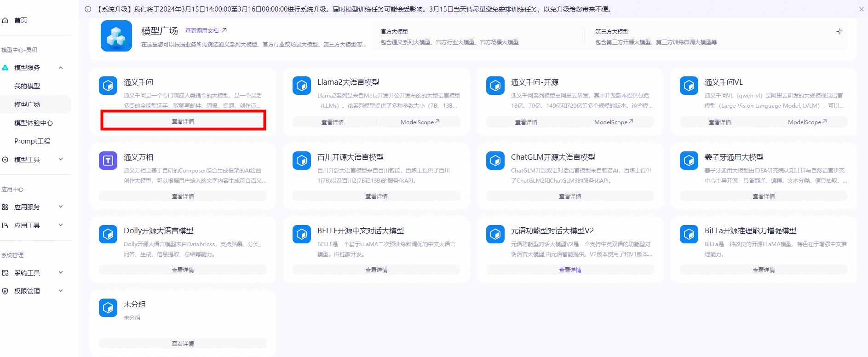View details of 通义千问-开源
The height and width of the screenshot is (357, 868).
(526, 122)
